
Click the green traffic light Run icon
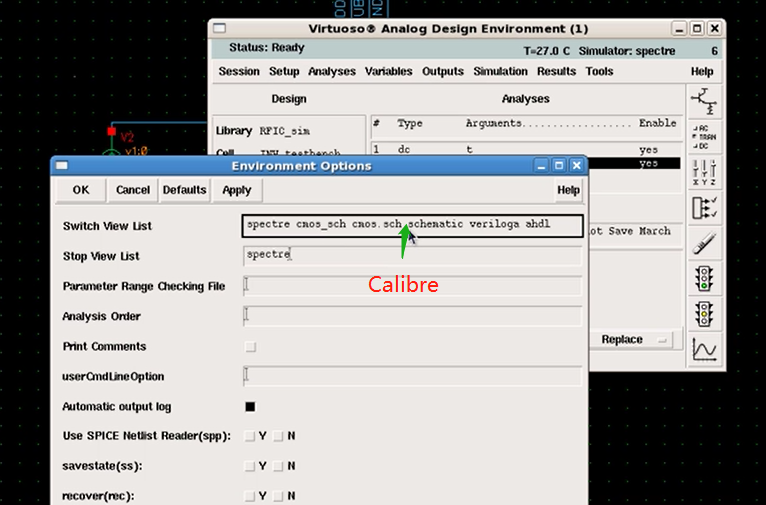(x=704, y=278)
